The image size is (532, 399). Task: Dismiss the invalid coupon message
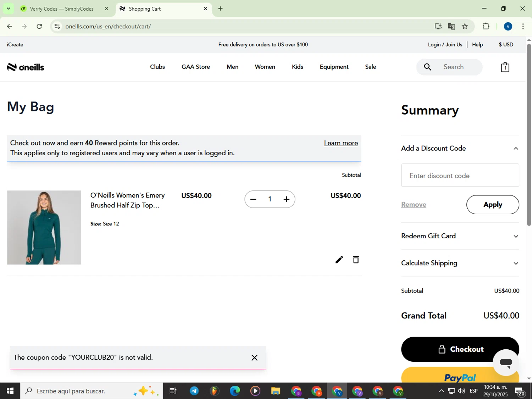(254, 358)
